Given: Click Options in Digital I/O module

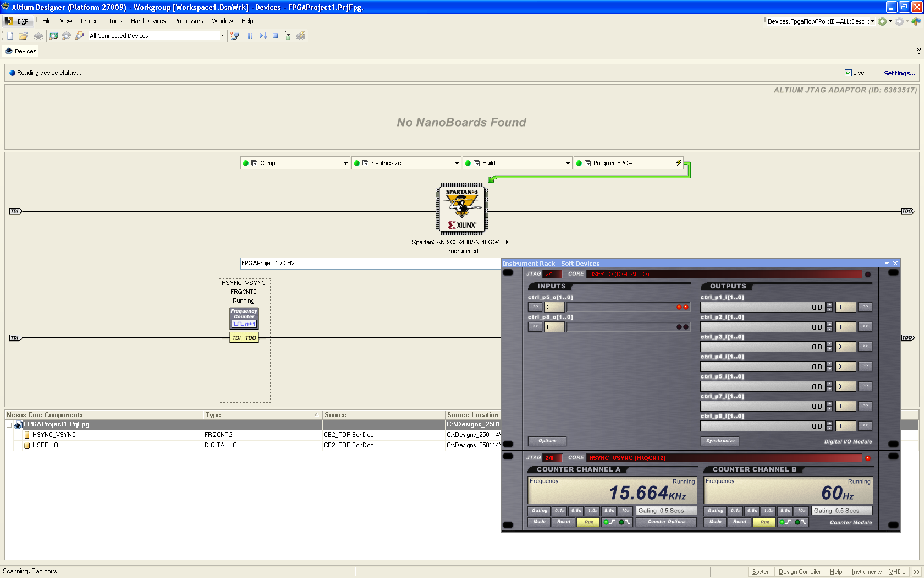Looking at the screenshot, I should 547,441.
